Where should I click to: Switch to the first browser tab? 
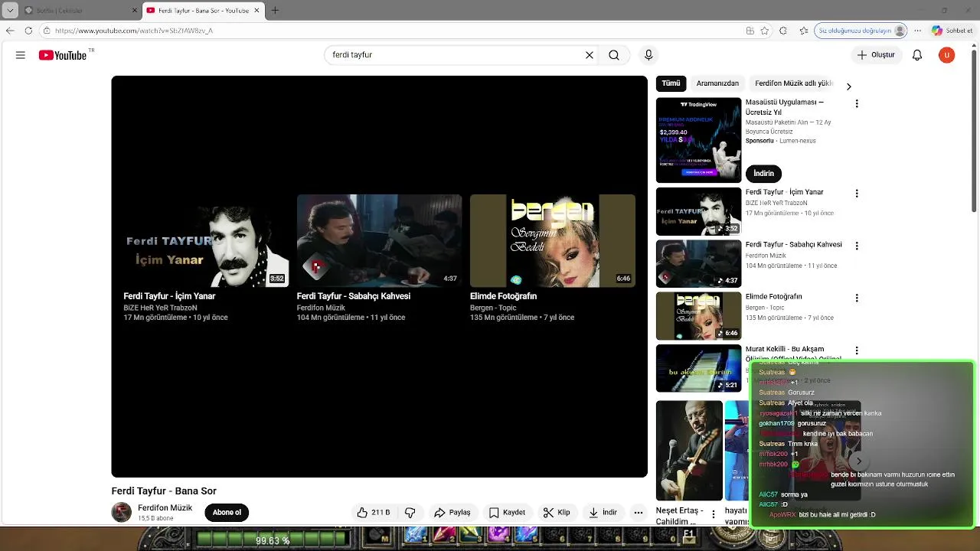pyautogui.click(x=80, y=10)
